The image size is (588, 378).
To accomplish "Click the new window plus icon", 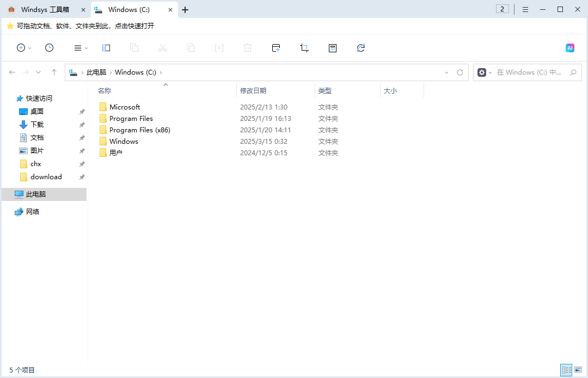I will click(x=276, y=48).
